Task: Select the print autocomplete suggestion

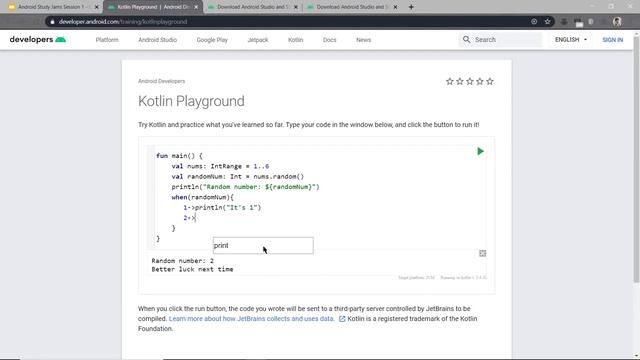Action: click(263, 245)
